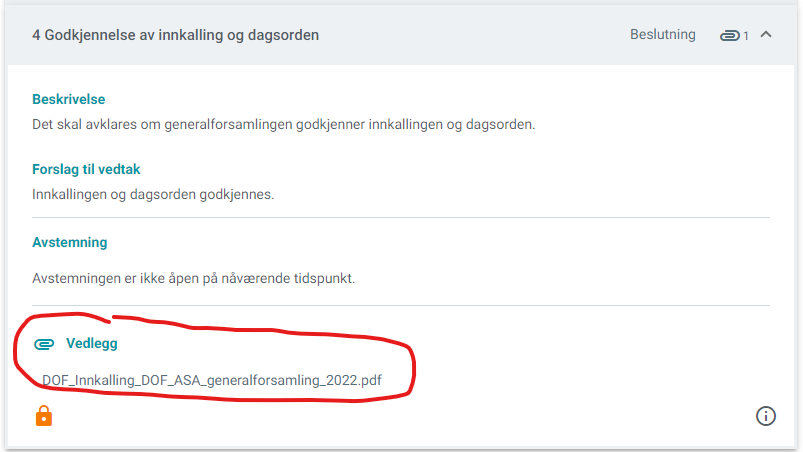
Task: Click the gray header bar of item 4
Action: 401,35
